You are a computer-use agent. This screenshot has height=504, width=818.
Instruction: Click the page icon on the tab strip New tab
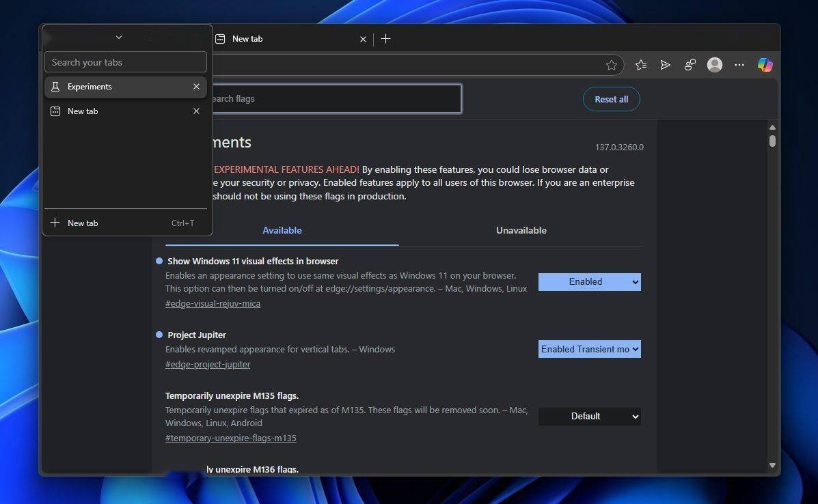[220, 39]
